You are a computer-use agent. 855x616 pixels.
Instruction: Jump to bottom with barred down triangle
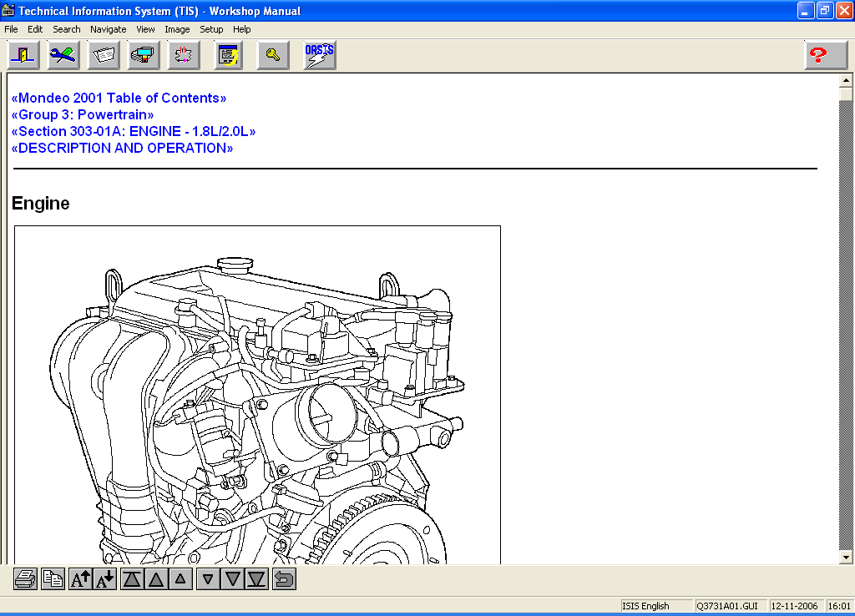coord(257,579)
